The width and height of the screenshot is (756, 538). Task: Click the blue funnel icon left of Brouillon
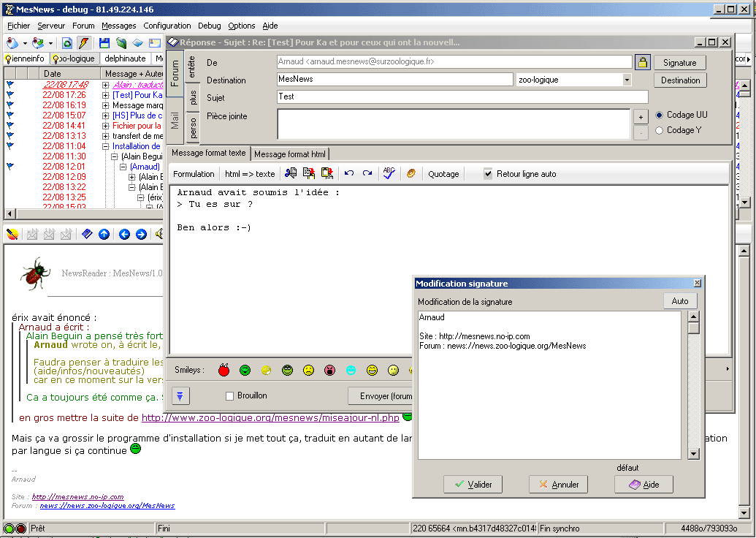point(180,395)
